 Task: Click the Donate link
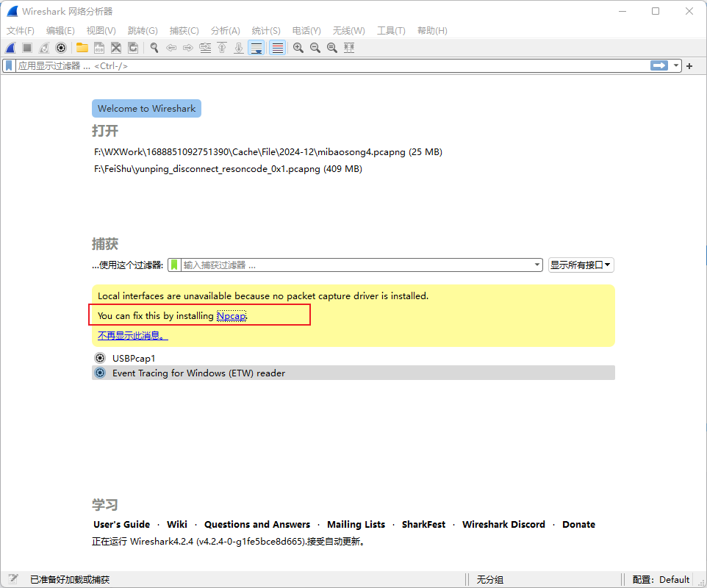click(x=578, y=524)
